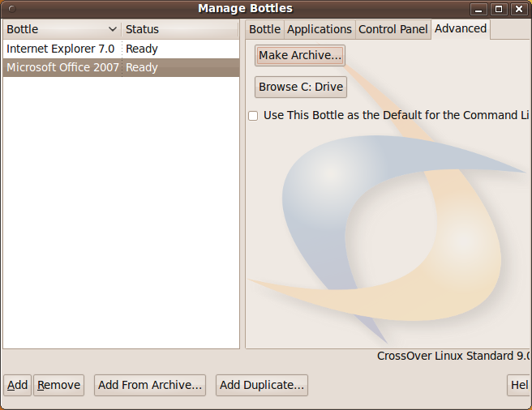Click the Status column header
Screen dimensions: 532x410
point(178,29)
